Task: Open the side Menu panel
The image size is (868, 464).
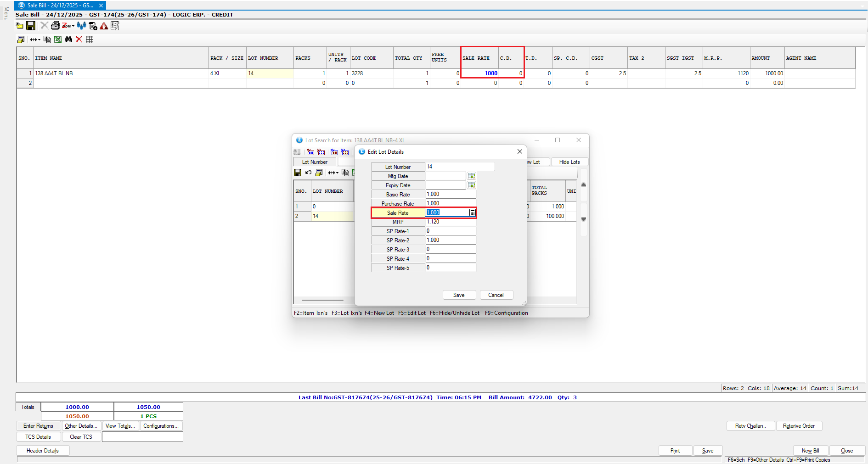Action: click(x=6, y=13)
